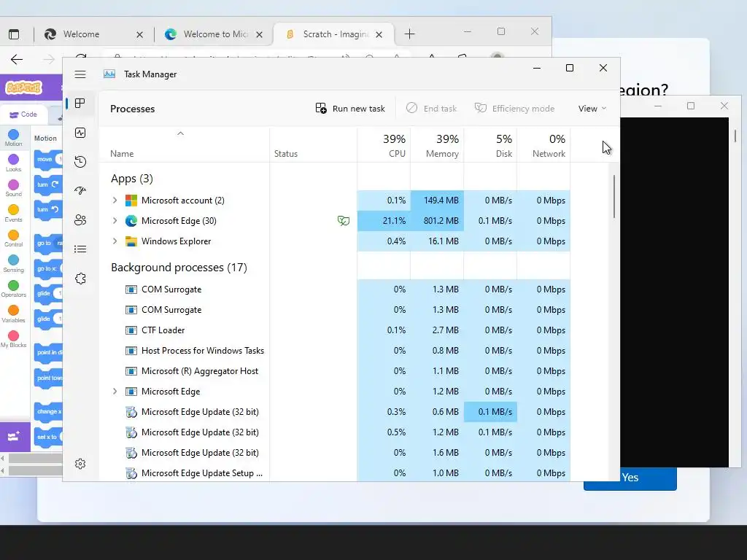
Task: Select the Processes page icon in sidebar
Action: [x=80, y=104]
